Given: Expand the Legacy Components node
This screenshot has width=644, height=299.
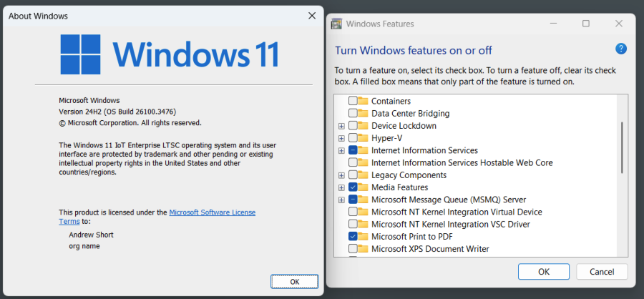Looking at the screenshot, I should pyautogui.click(x=341, y=175).
